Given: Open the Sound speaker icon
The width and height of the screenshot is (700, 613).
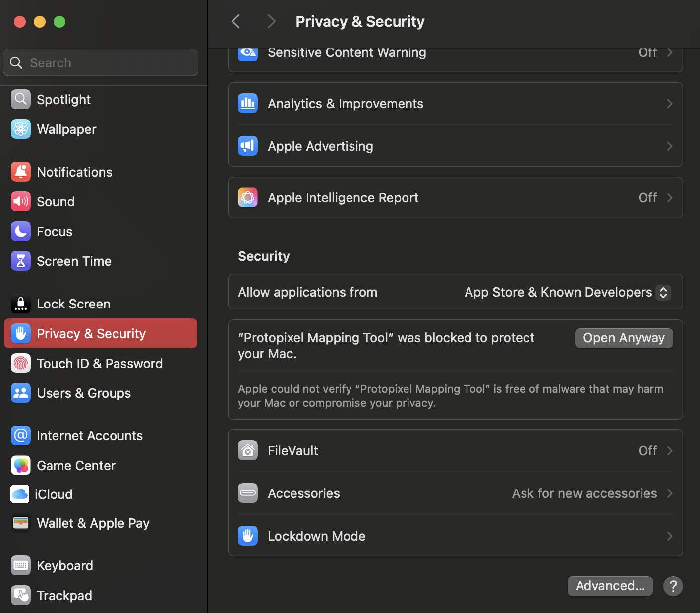Looking at the screenshot, I should [x=21, y=202].
